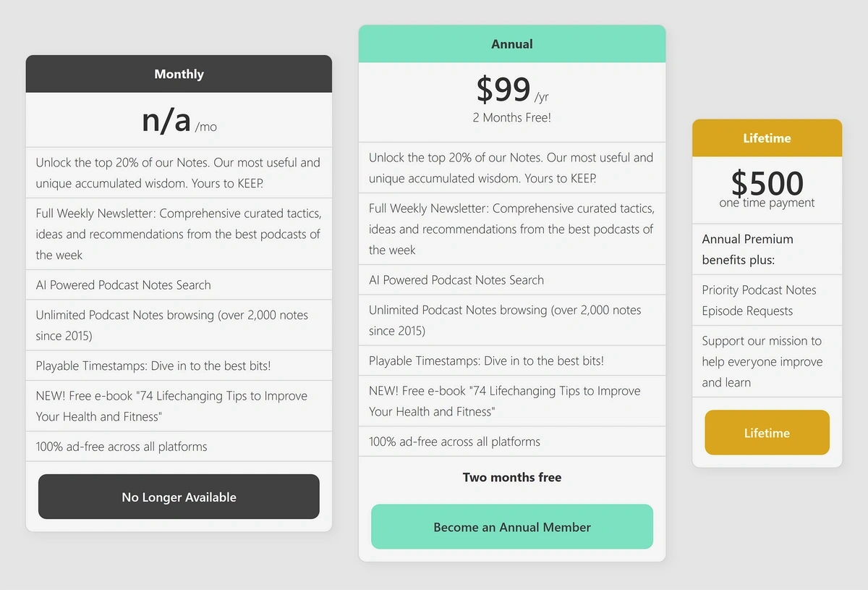Click 'Support our mission' Lifetime benefit
The image size is (868, 590).
[767, 361]
